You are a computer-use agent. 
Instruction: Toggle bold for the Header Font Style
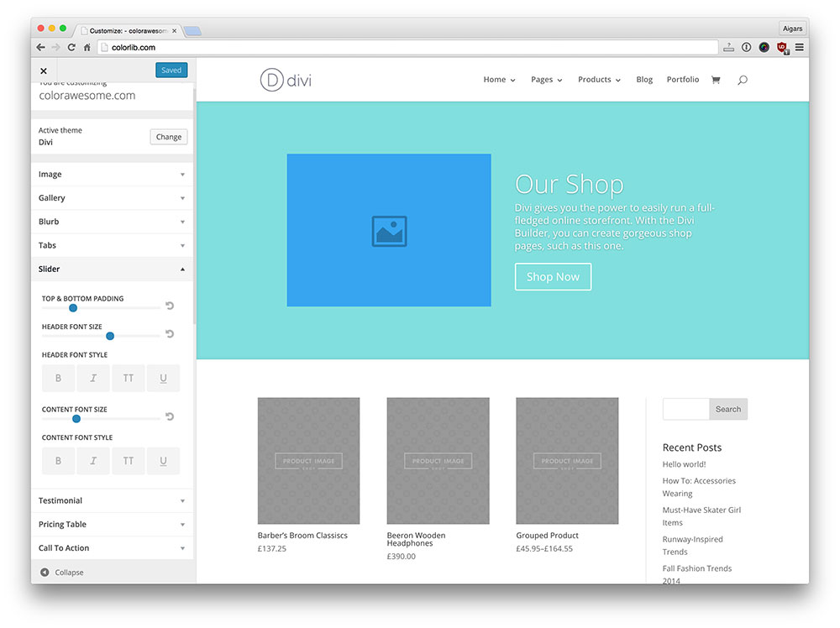coord(58,378)
